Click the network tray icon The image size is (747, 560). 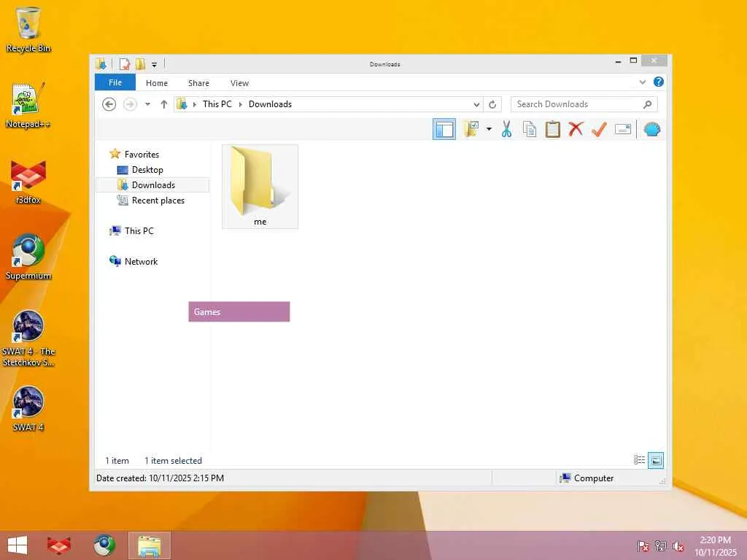click(x=661, y=545)
